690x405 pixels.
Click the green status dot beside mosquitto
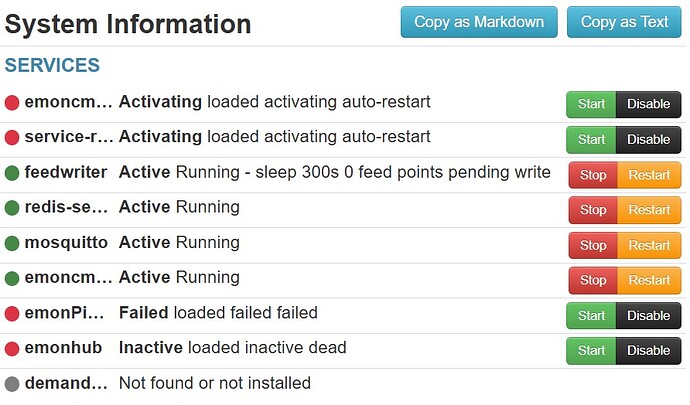pos(12,243)
